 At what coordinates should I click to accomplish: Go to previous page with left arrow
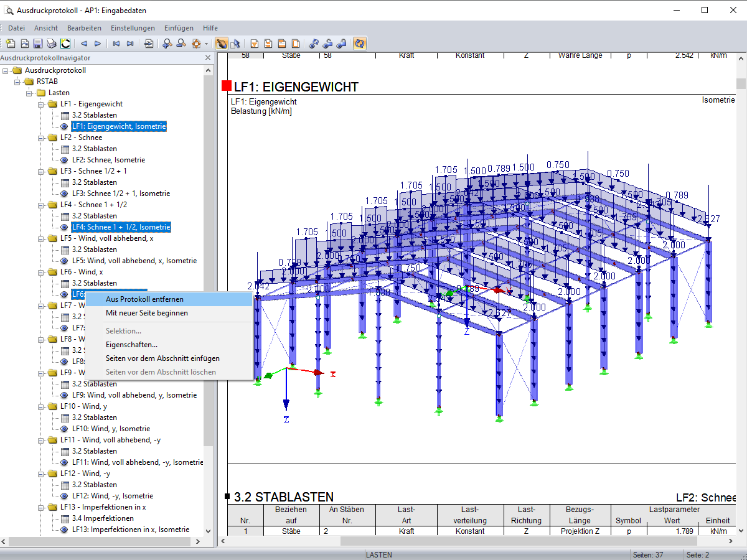coord(84,44)
